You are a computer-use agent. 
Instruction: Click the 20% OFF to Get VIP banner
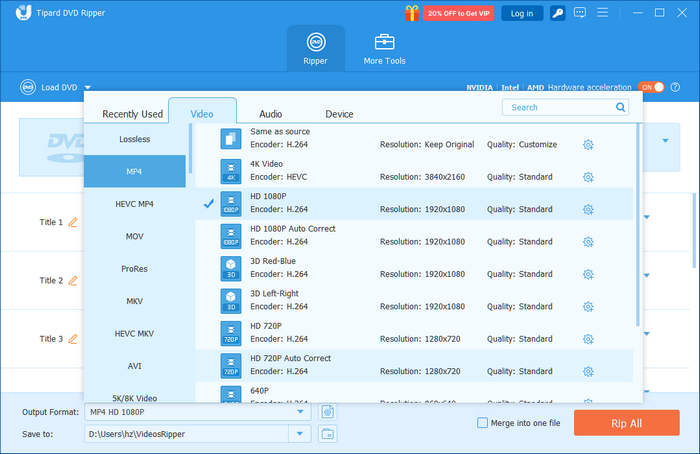click(458, 13)
